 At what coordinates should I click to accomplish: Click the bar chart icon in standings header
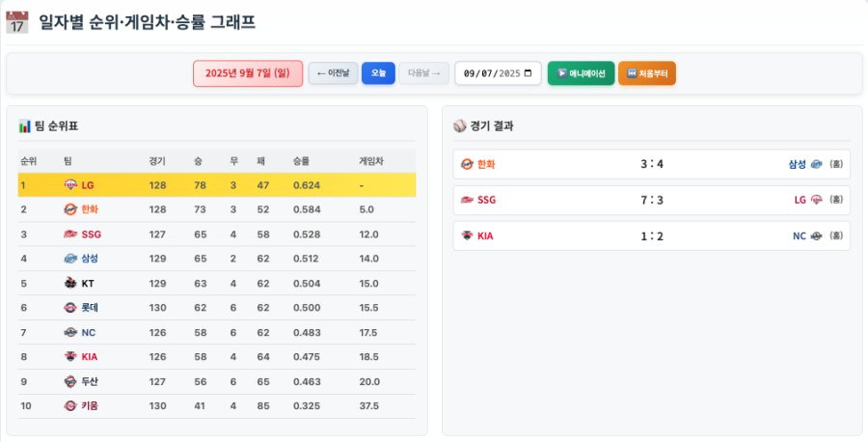24,126
